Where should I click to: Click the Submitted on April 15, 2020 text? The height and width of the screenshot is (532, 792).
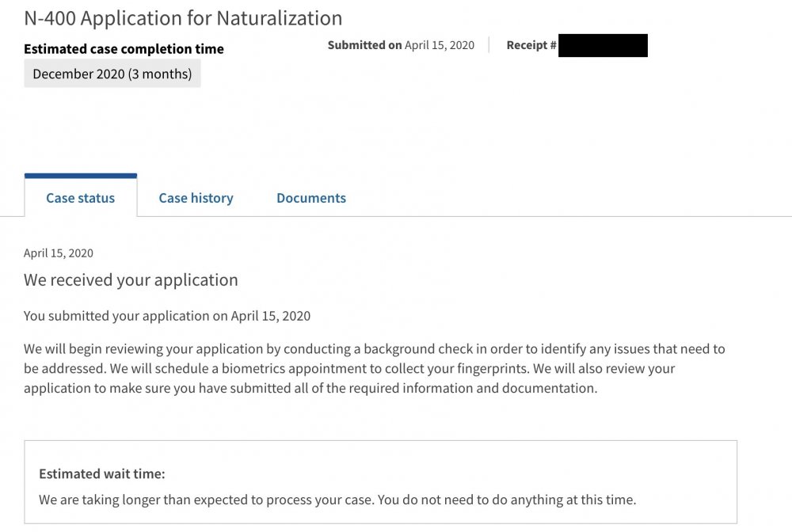401,45
